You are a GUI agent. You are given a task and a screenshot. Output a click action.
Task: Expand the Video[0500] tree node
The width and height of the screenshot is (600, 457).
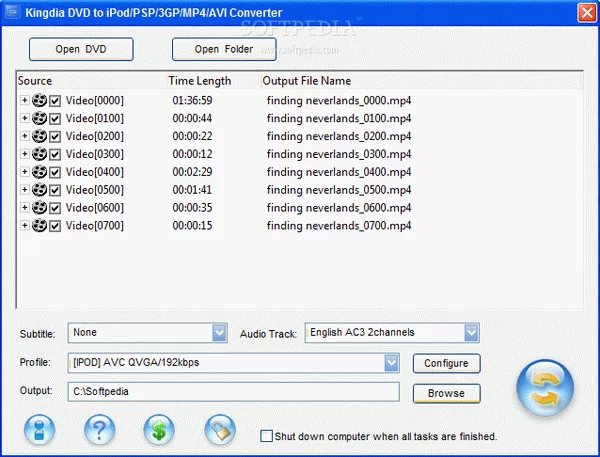tap(24, 189)
